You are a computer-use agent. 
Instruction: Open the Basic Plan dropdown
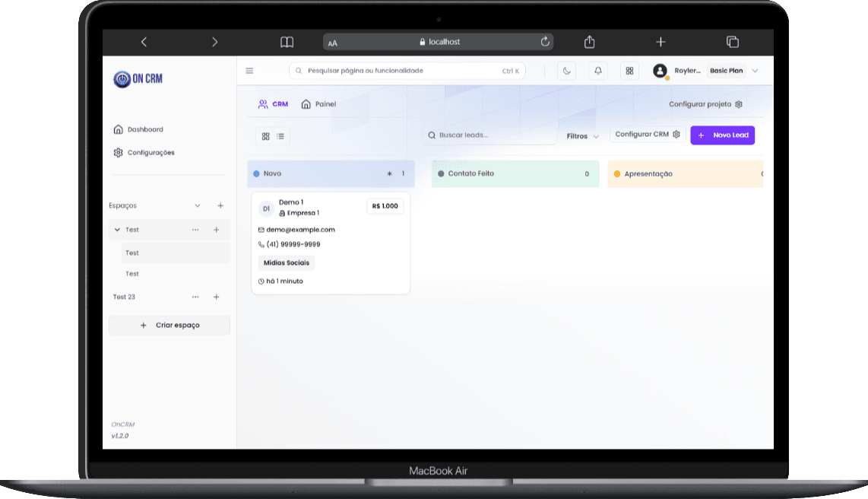coord(727,70)
